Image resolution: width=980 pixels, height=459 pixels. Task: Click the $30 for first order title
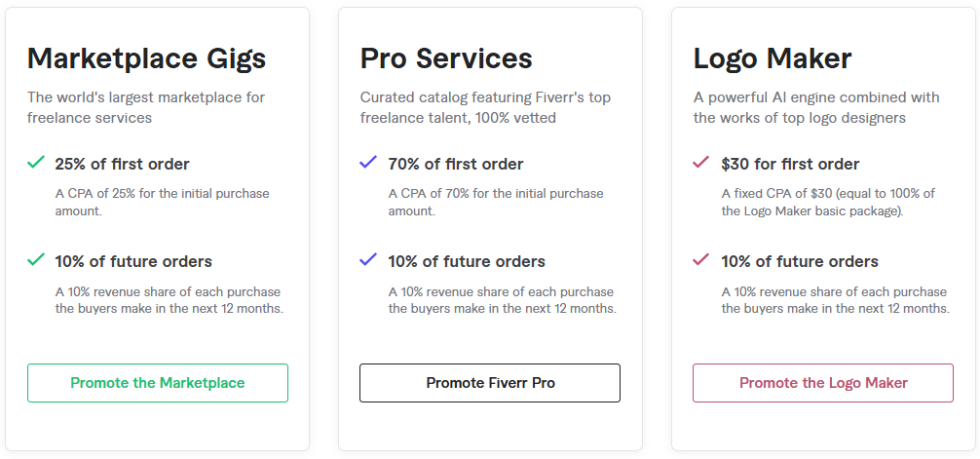tap(790, 164)
